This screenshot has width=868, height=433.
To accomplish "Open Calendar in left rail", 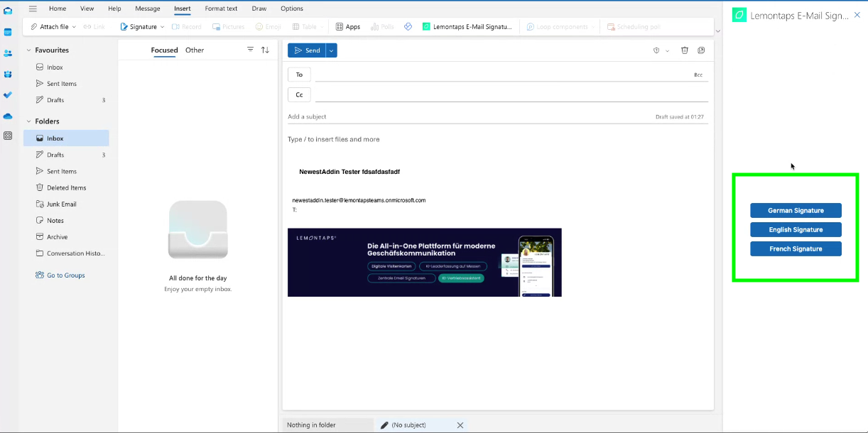I will point(8,32).
